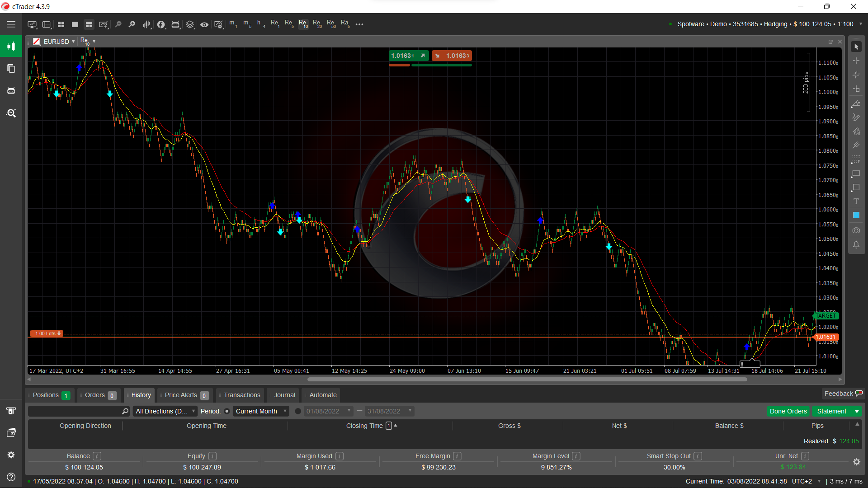Select single chart layout mode

(75, 24)
